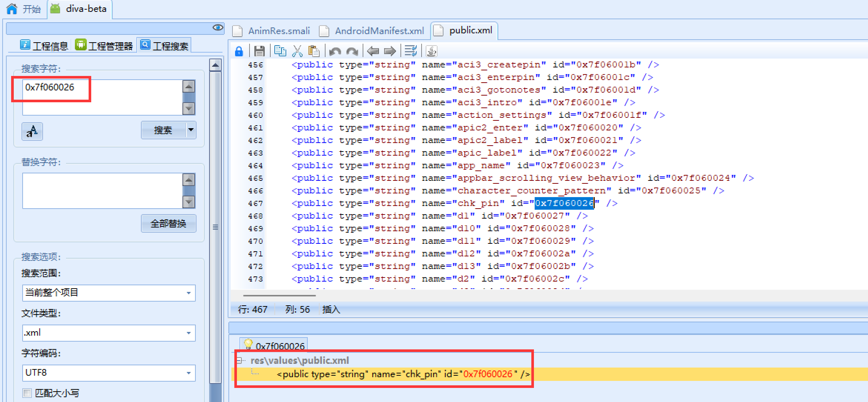Viewport: 868px width, 402px height.
Task: Click the font case 'aA' icon button
Action: 32,131
